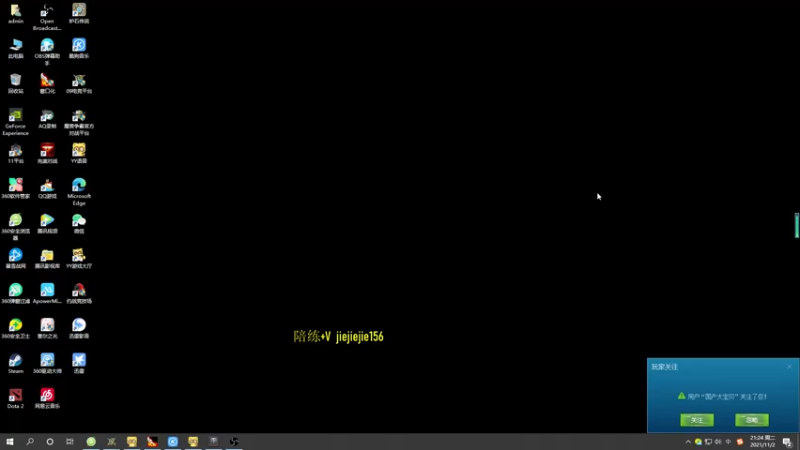The image size is (800, 450).
Task: Open Task View on taskbar
Action: point(70,441)
